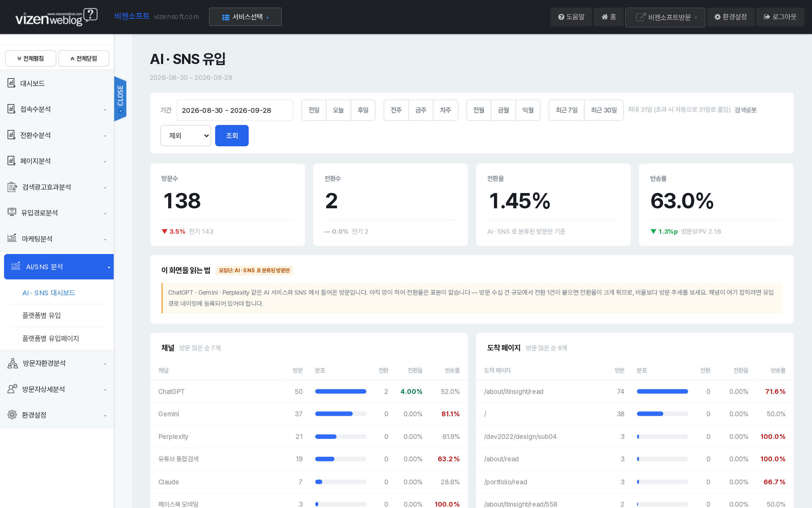Click the blue 조회 button
Image resolution: width=812 pixels, height=508 pixels.
(x=232, y=135)
